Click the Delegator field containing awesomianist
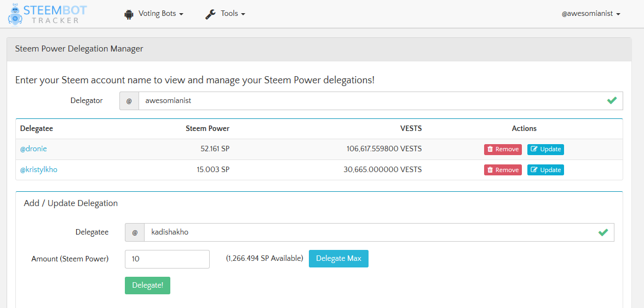The image size is (644, 308). tap(381, 101)
